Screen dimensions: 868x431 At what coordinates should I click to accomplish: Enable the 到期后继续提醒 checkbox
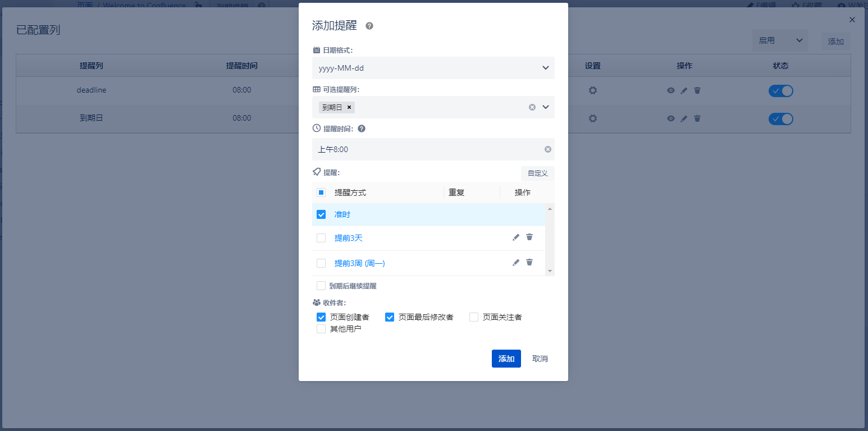click(321, 286)
